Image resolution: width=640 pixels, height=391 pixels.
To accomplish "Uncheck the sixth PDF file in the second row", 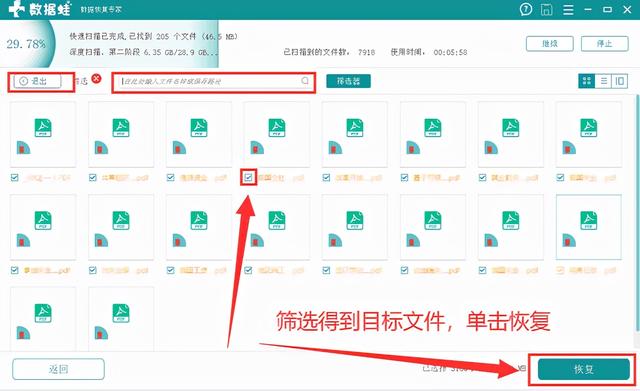I will coord(404,270).
